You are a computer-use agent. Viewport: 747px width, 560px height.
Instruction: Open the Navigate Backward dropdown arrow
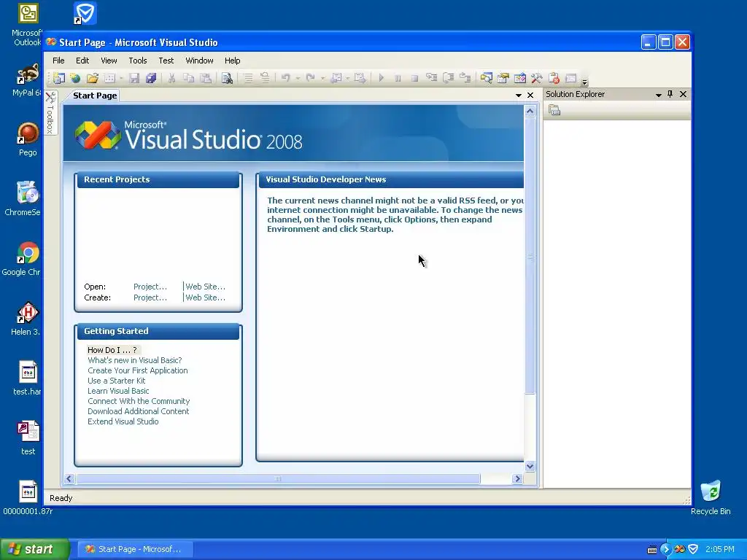tap(348, 78)
